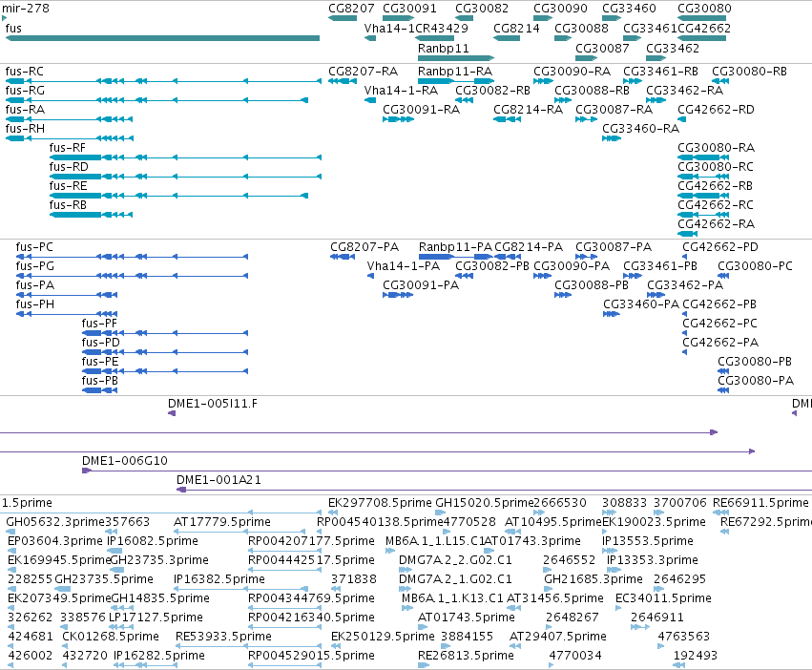This screenshot has height=670, width=812.
Task: Select the RE53933.5prime EST label
Action: (223, 637)
